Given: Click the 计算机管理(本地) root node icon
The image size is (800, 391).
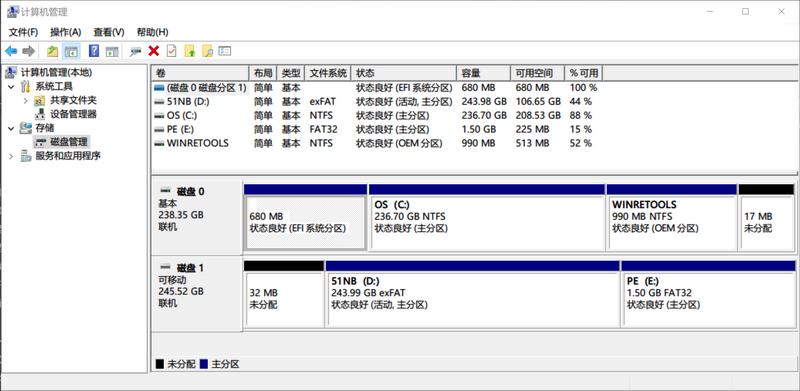Looking at the screenshot, I should [11, 73].
